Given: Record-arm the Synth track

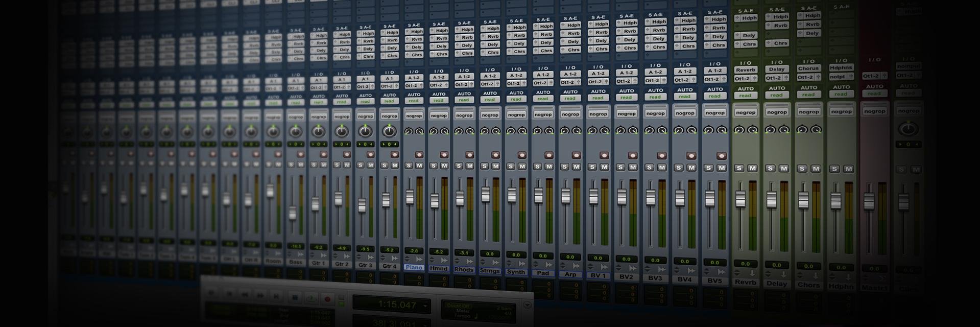Looking at the screenshot, I should coord(522,155).
